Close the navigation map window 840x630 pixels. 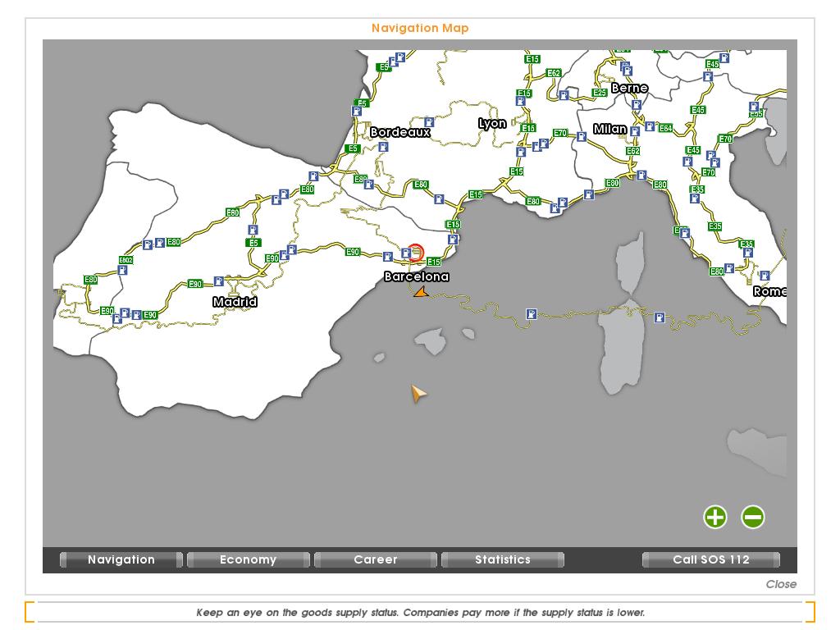tap(780, 584)
